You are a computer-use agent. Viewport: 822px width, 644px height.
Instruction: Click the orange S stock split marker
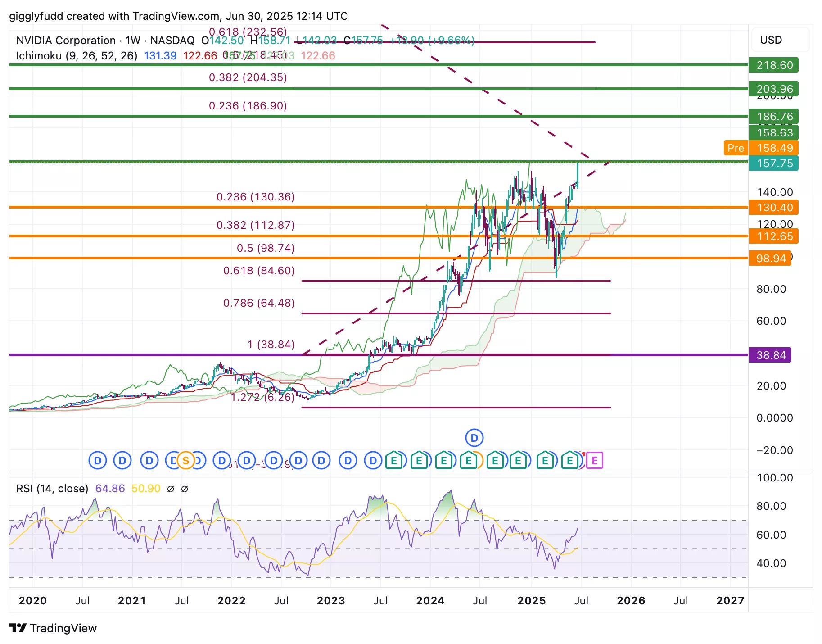click(x=185, y=461)
